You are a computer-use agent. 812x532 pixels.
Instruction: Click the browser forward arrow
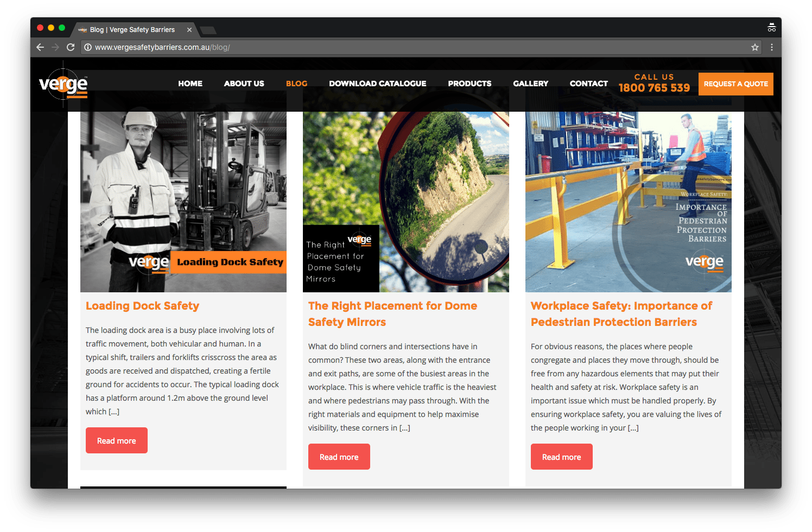point(55,47)
